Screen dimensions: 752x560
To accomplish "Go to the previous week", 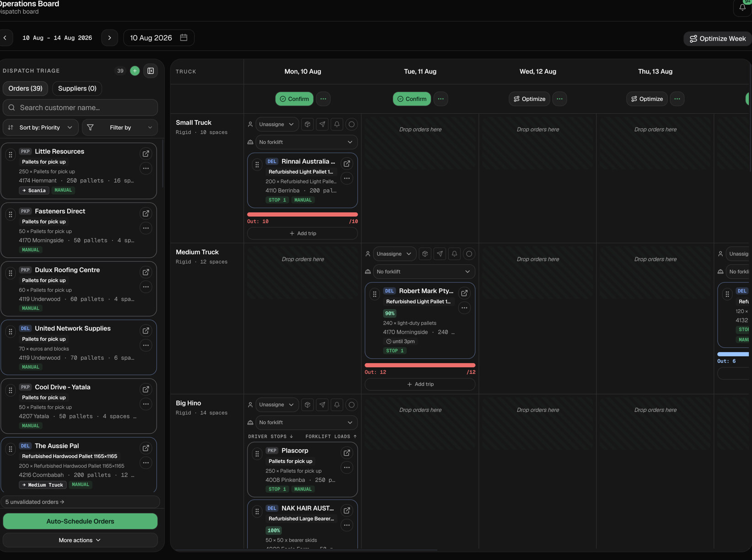I will click(5, 38).
